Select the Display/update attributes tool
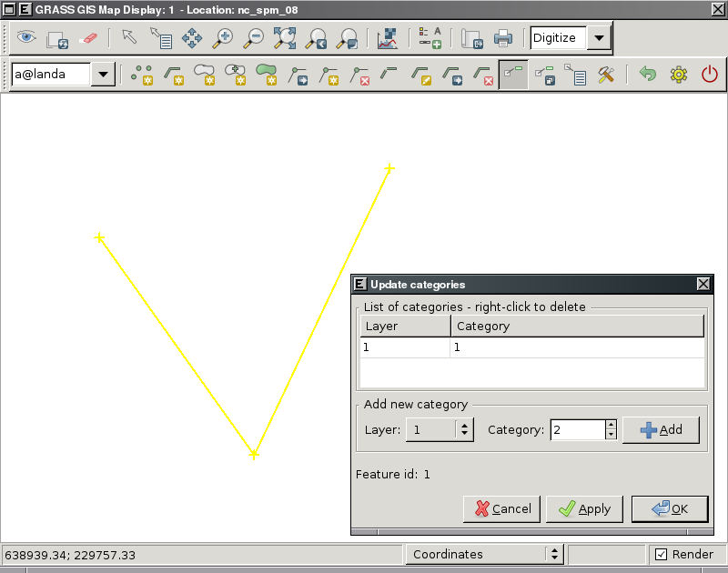This screenshot has height=573, width=728. point(575,75)
